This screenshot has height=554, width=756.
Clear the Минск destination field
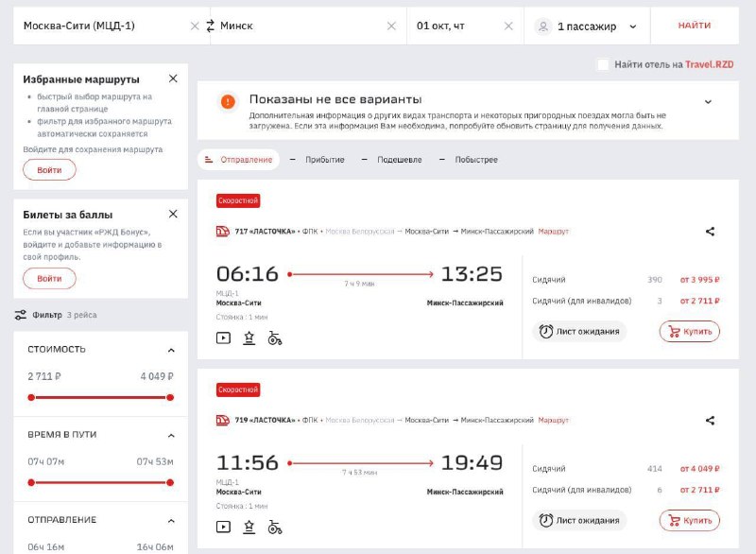coord(391,26)
